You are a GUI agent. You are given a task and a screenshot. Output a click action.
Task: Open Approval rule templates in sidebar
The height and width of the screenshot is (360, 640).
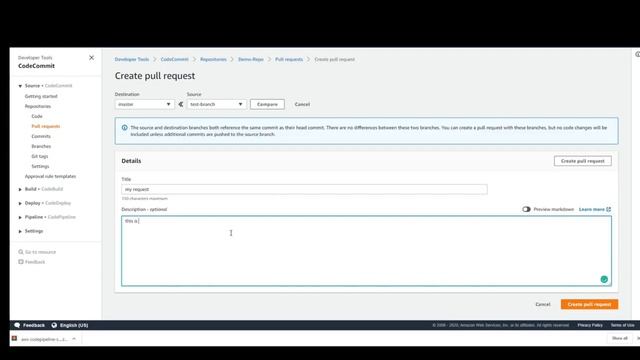coord(51,176)
